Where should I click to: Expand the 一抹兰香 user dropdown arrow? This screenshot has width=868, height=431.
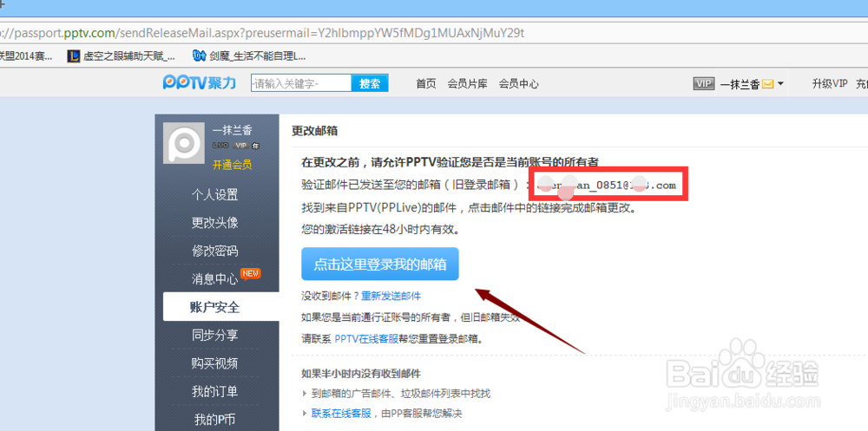coord(780,84)
